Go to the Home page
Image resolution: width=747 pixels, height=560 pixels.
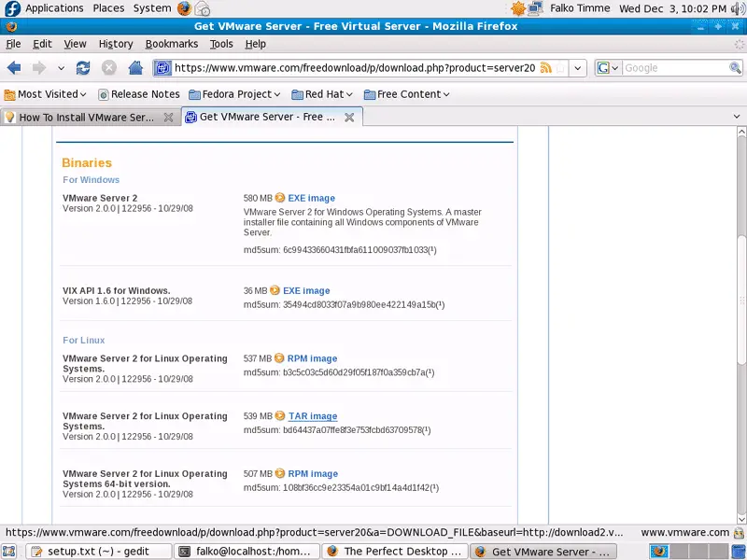pyautogui.click(x=135, y=68)
